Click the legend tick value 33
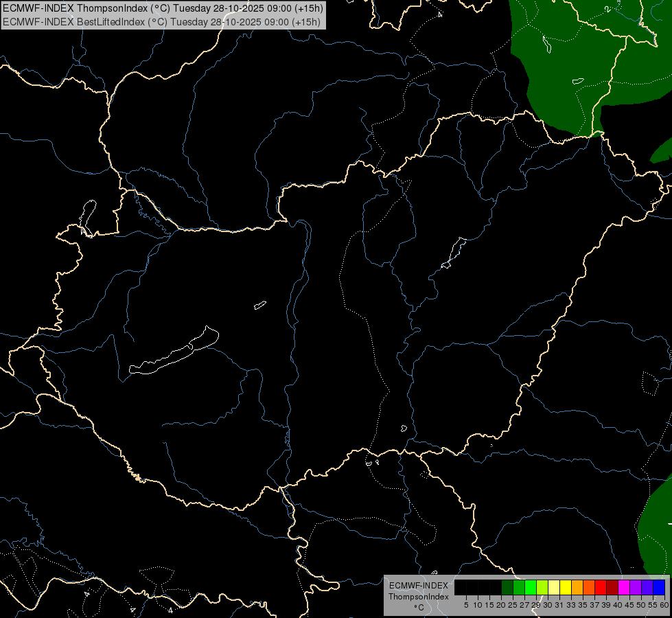 tap(571, 605)
